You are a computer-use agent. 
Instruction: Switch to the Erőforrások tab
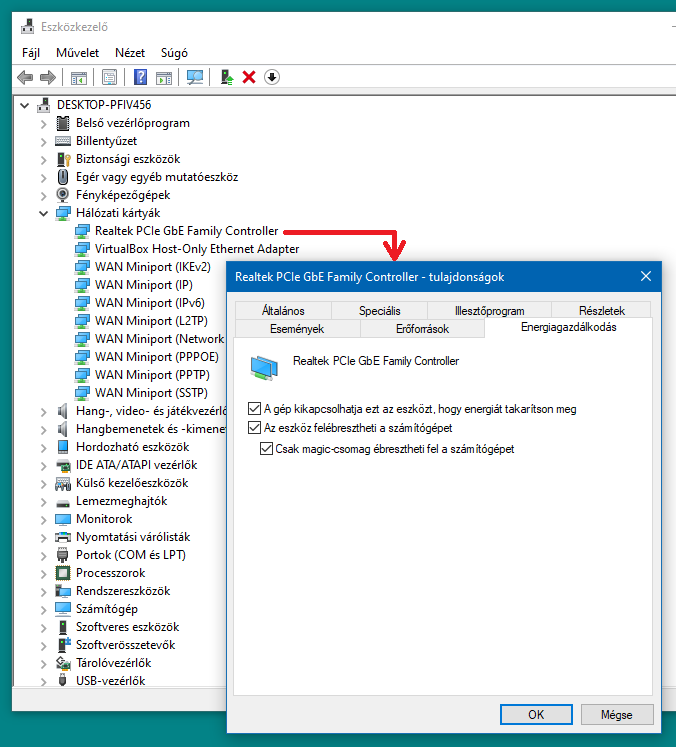coord(422,329)
